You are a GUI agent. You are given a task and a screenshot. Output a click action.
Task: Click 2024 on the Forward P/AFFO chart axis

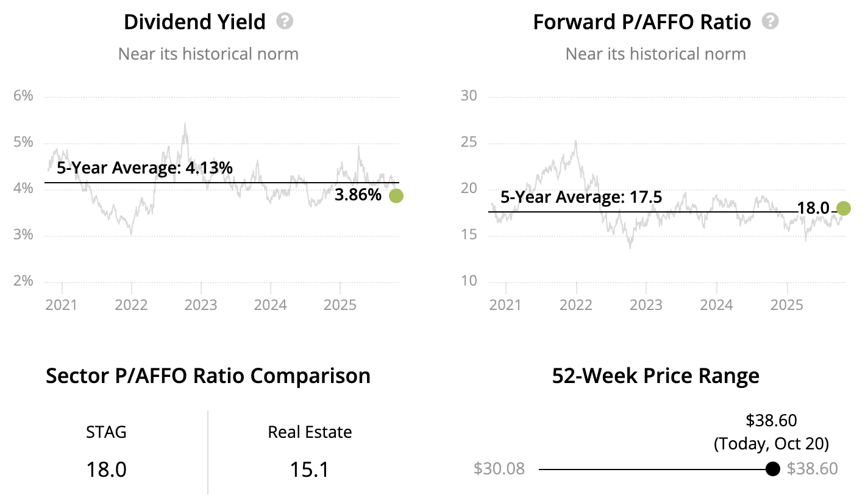point(716,304)
